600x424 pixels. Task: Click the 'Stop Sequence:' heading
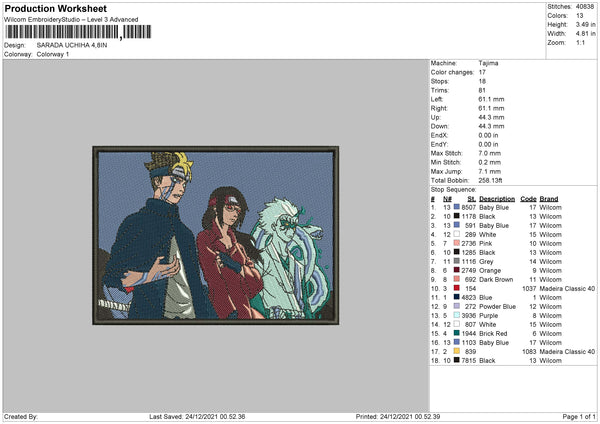tap(453, 190)
